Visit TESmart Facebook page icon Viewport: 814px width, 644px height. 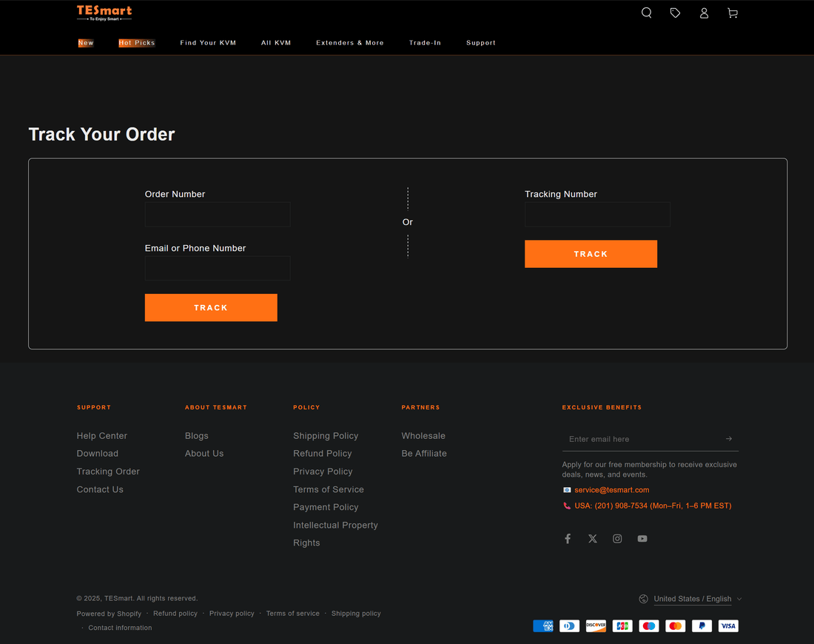click(x=568, y=539)
